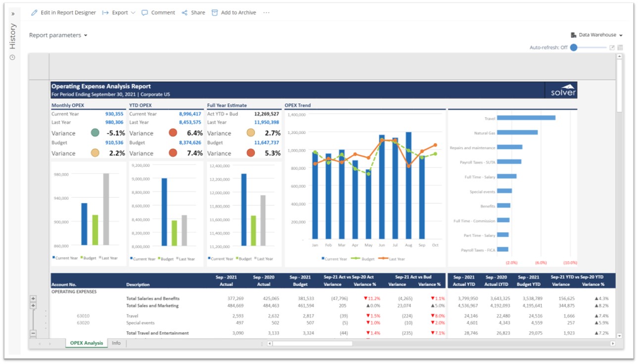Expand the History side panel with chevrons

[x=13, y=13]
